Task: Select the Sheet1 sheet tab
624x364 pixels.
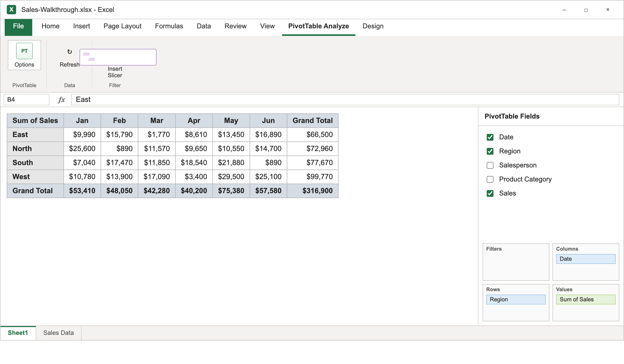Action: [x=18, y=333]
